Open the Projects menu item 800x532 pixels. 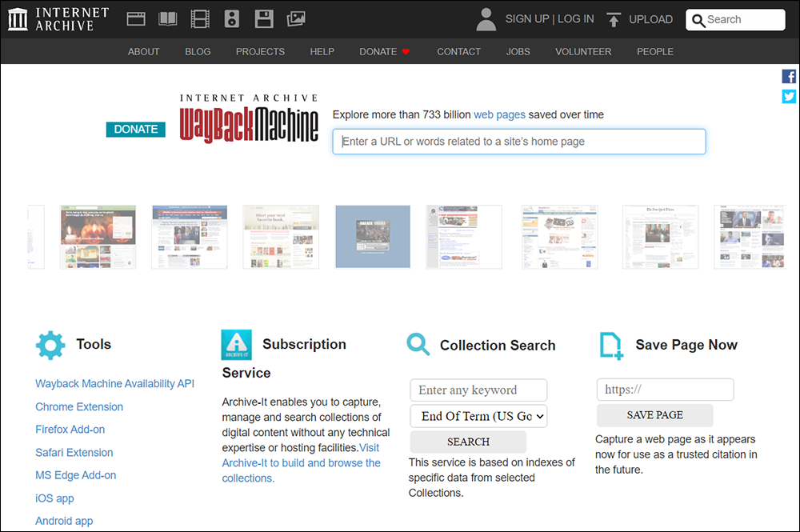[260, 51]
